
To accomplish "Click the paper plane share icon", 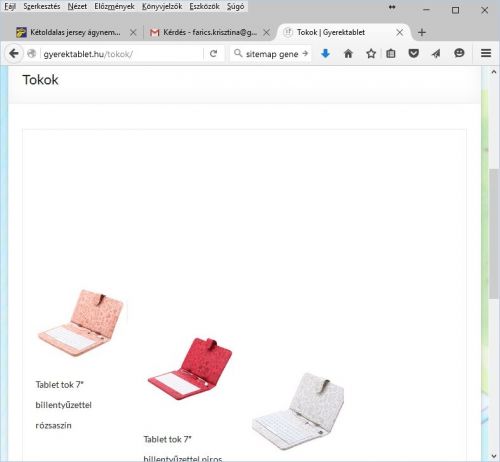I will coord(436,53).
